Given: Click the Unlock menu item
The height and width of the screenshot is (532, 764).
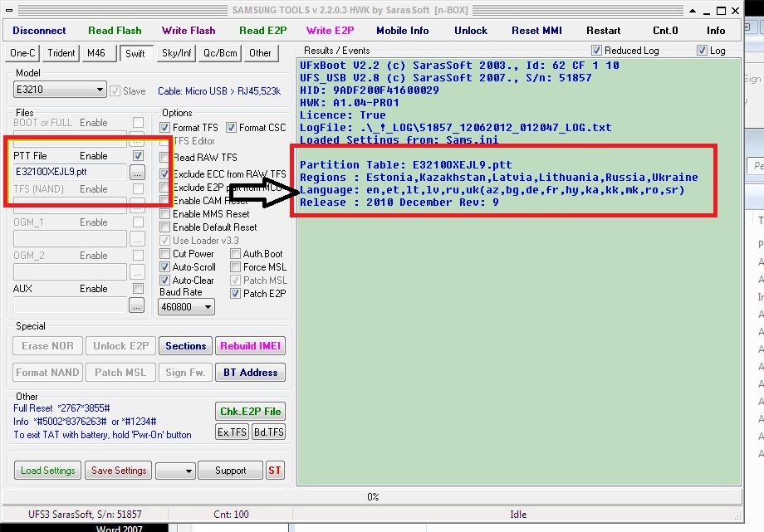Looking at the screenshot, I should [471, 30].
